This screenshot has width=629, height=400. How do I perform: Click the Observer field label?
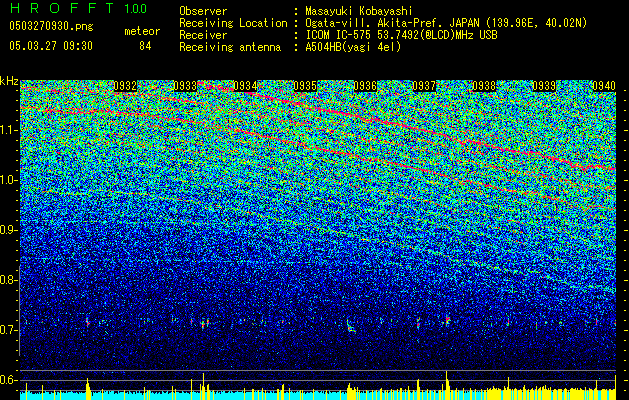point(203,11)
